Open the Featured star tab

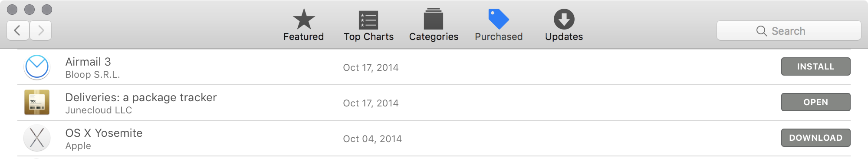click(x=303, y=25)
